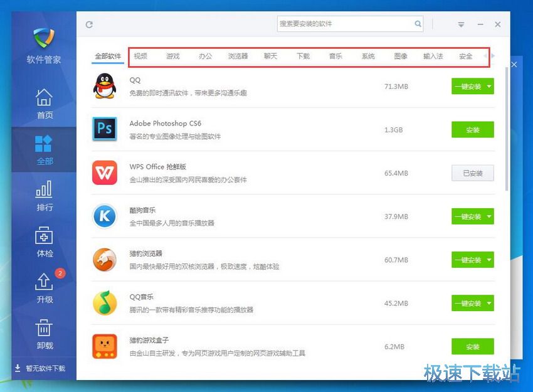The width and height of the screenshot is (533, 392).
Task: Click 安装 for 猎豹游戏盒子
Action: pyautogui.click(x=473, y=347)
